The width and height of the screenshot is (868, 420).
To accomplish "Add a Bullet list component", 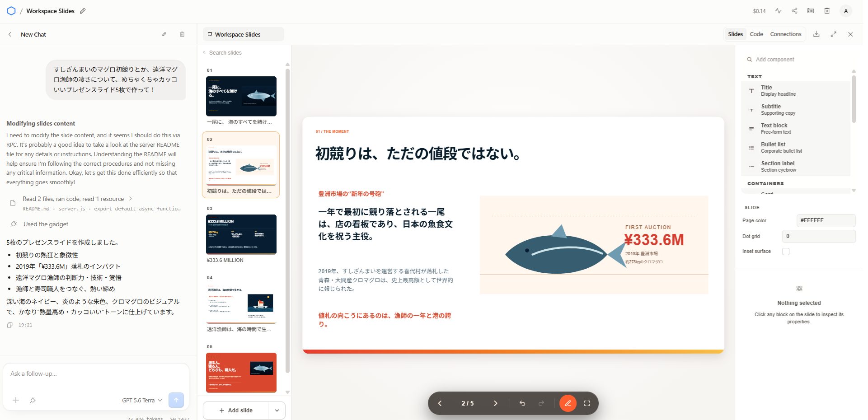I will click(796, 148).
